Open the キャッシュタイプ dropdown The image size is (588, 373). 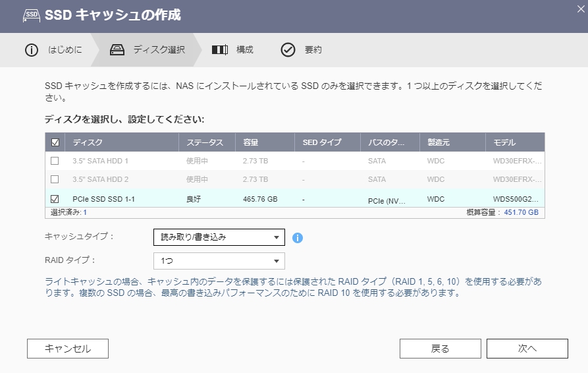tap(219, 237)
